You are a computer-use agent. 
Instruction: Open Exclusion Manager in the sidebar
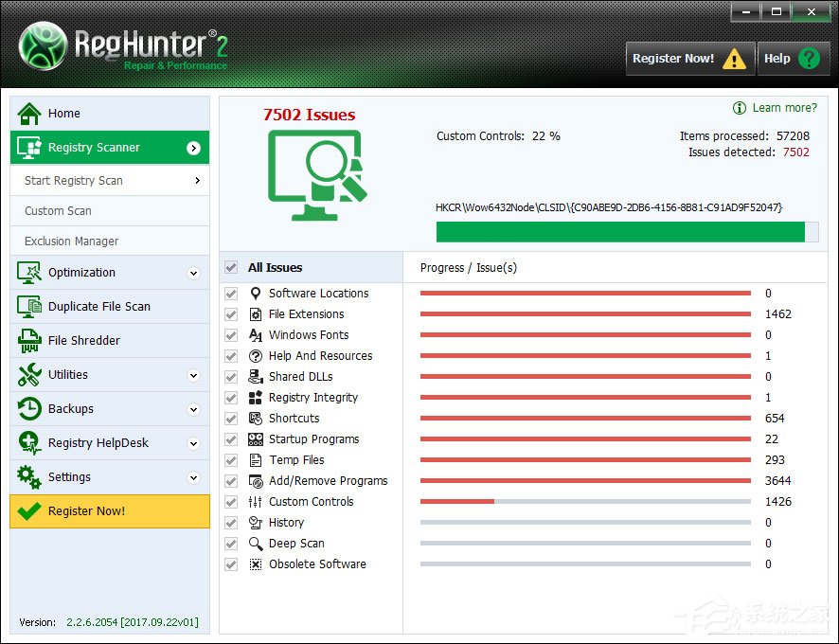[72, 241]
